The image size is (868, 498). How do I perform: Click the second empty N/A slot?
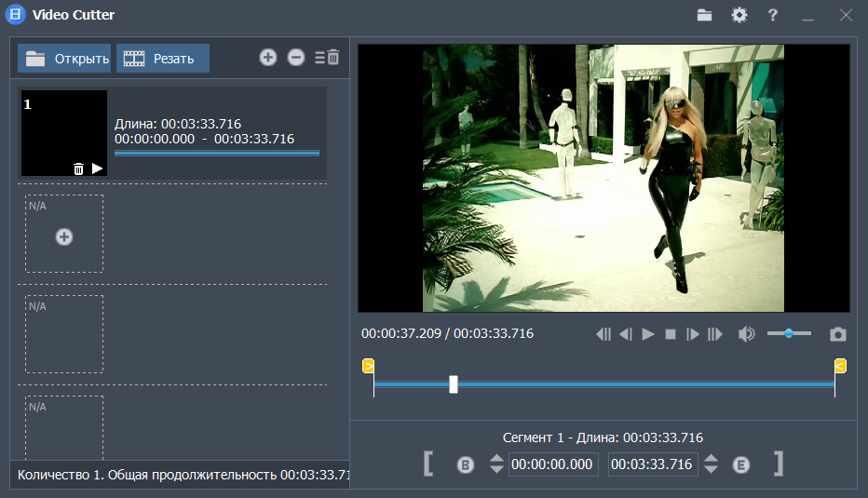click(x=64, y=334)
